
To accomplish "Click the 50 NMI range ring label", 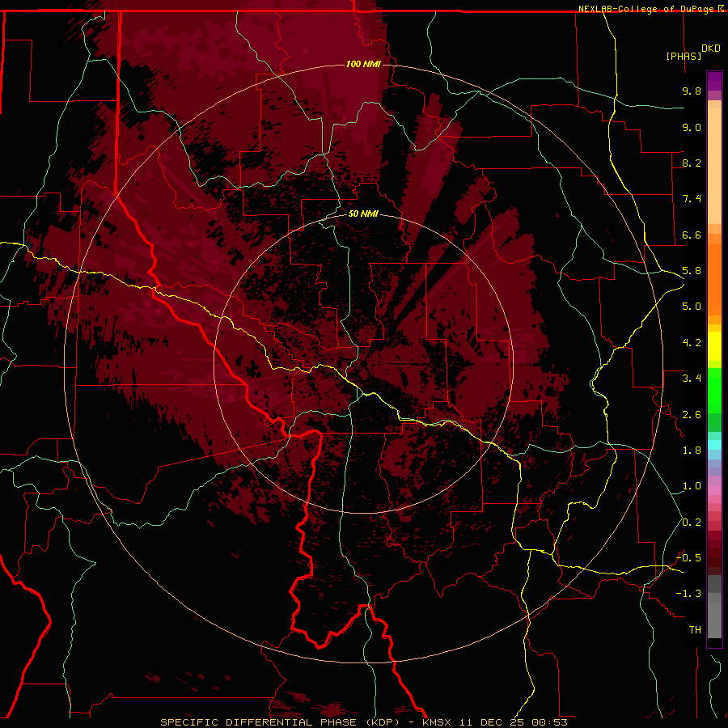I will (x=363, y=214).
